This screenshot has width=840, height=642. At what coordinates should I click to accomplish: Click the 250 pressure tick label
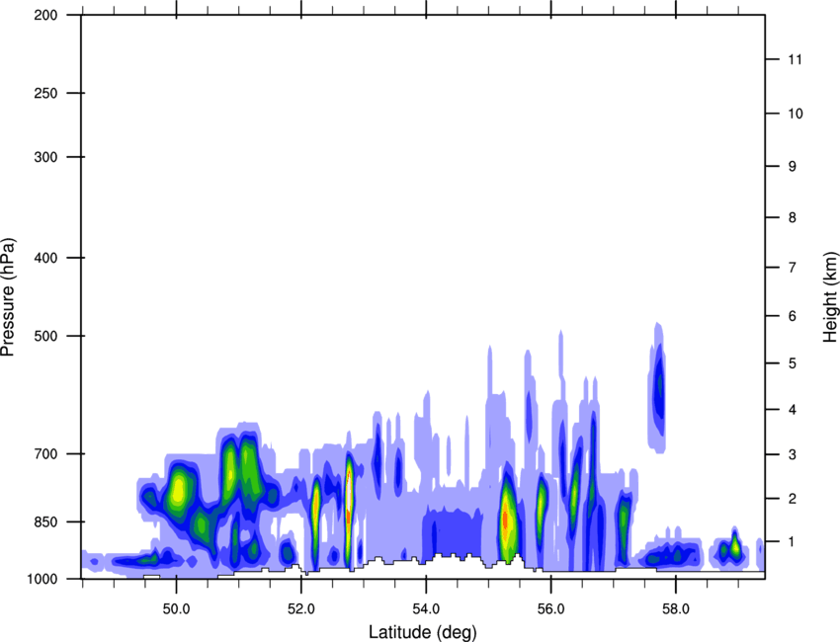point(45,93)
